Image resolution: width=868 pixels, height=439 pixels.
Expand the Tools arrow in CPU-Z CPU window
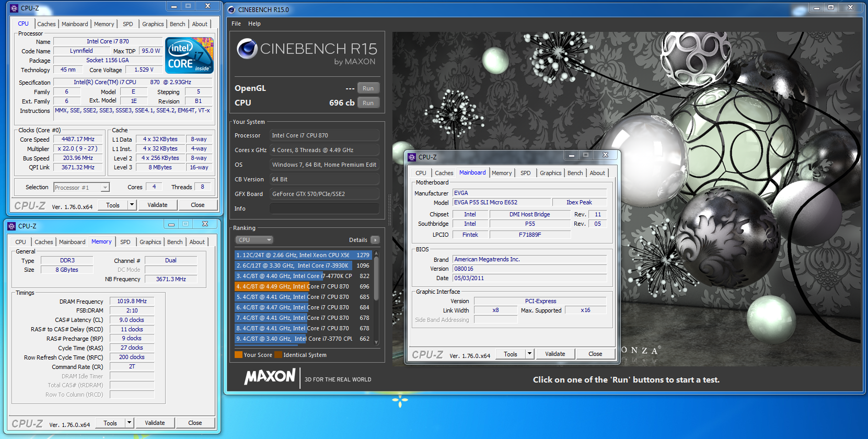132,205
